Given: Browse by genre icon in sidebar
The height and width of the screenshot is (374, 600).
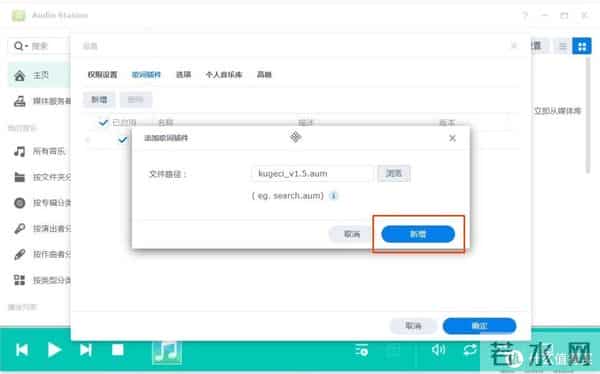Looking at the screenshot, I should click(x=20, y=280).
